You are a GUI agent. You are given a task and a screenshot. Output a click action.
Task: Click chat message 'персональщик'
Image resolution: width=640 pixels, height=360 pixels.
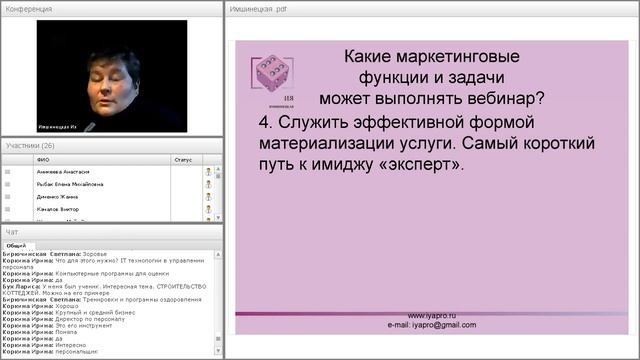pos(76,351)
